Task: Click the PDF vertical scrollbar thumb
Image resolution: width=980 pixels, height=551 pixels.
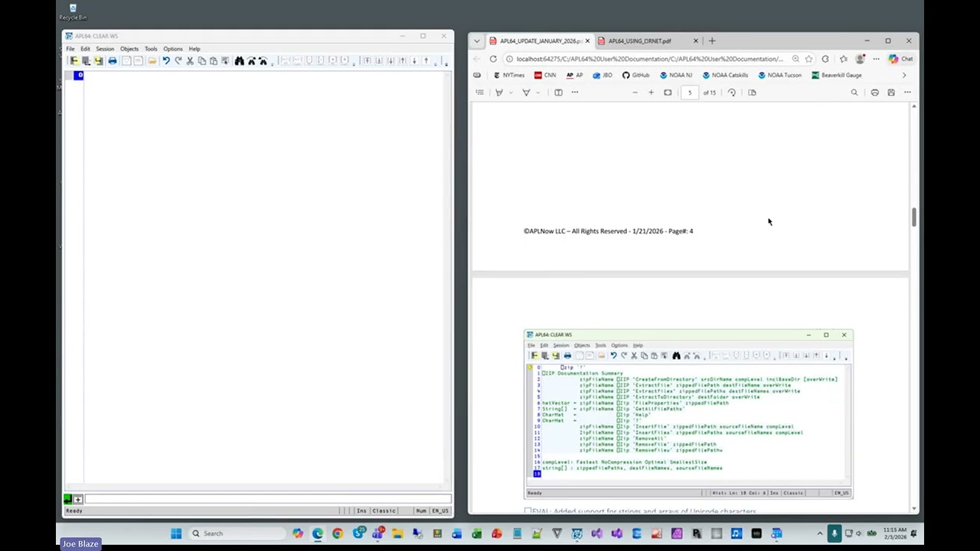Action: (x=913, y=217)
